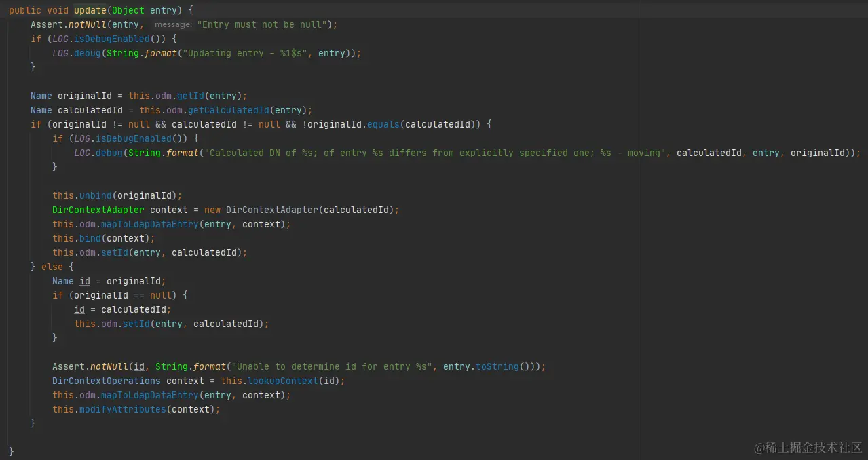Click the "void" return type keyword

[x=58, y=10]
